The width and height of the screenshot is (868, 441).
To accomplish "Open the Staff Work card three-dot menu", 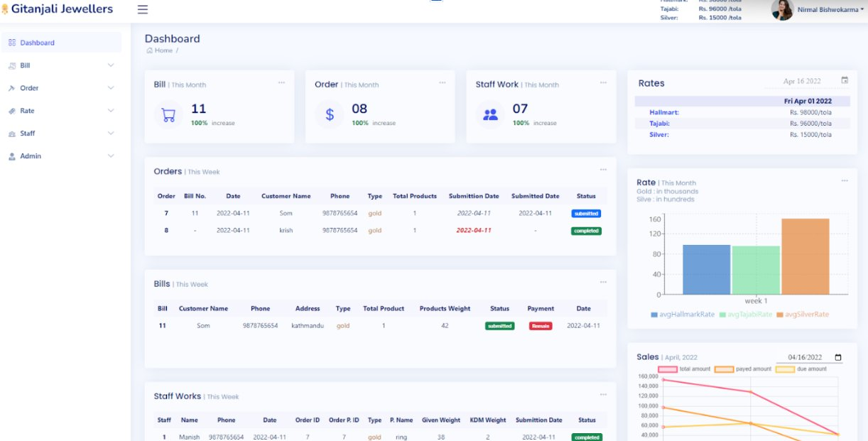I will pyautogui.click(x=603, y=82).
